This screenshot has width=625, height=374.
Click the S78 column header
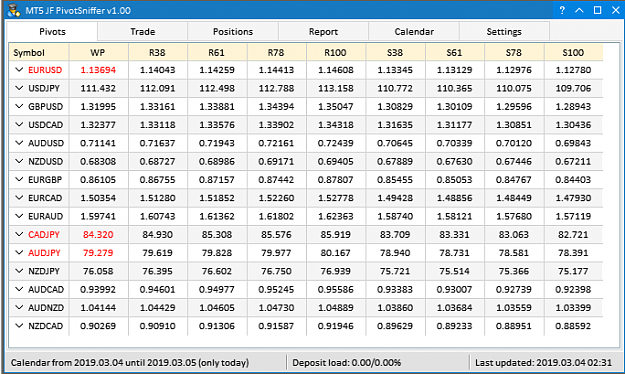coord(514,52)
